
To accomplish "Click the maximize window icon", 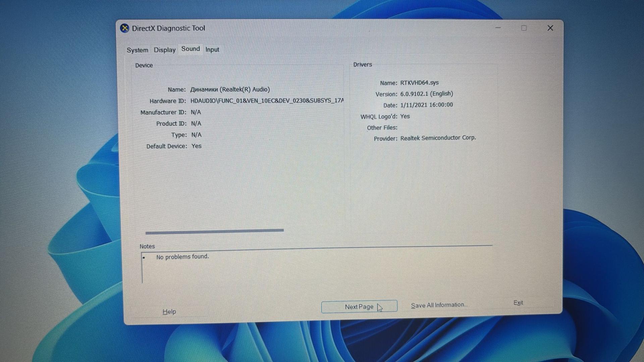I will click(x=524, y=28).
